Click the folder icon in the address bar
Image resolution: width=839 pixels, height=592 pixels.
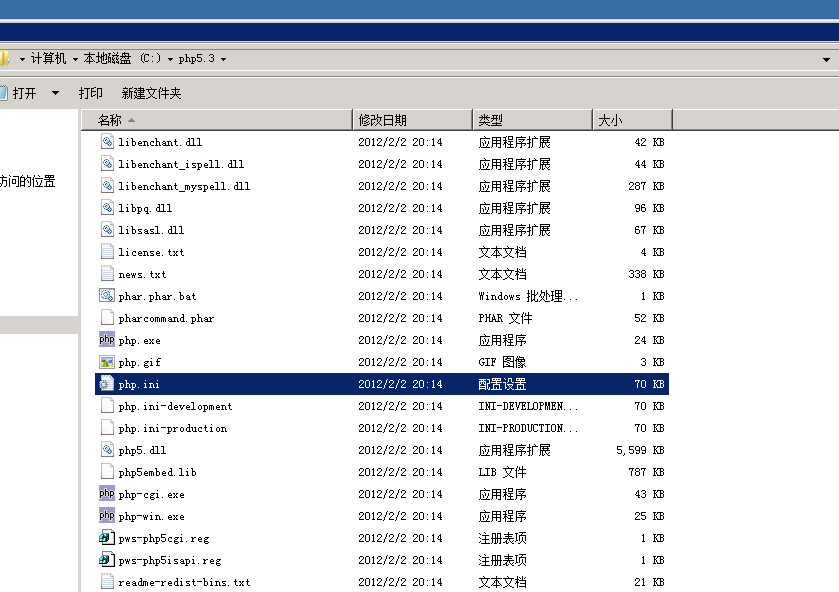point(6,59)
